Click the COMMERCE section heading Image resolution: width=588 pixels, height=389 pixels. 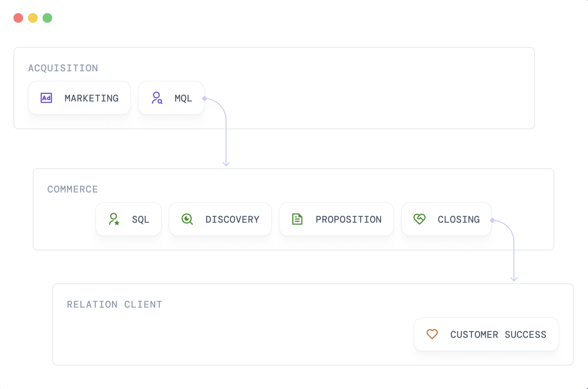coord(73,189)
